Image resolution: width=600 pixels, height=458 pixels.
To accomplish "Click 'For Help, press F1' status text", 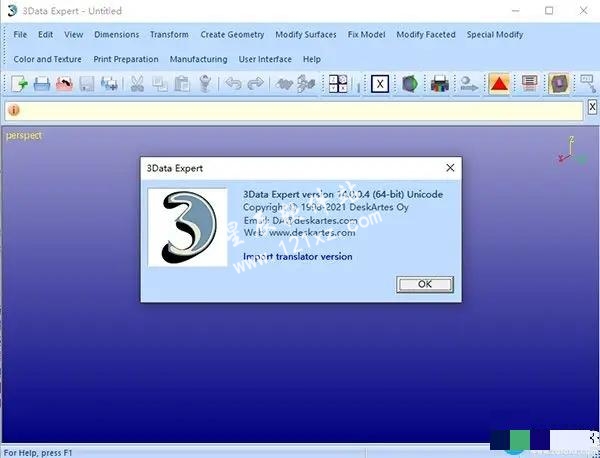I will [38, 453].
